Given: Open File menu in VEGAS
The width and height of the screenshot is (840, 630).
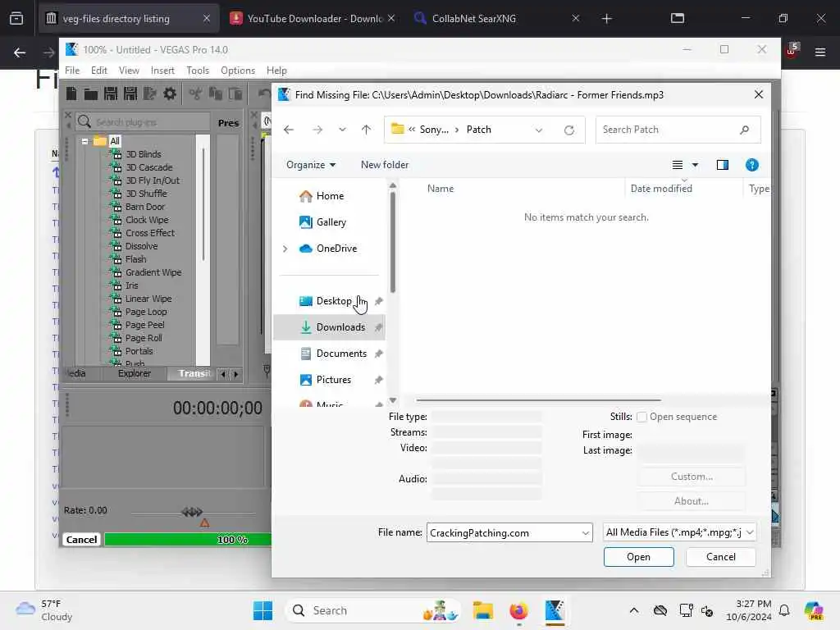Looking at the screenshot, I should coord(72,71).
